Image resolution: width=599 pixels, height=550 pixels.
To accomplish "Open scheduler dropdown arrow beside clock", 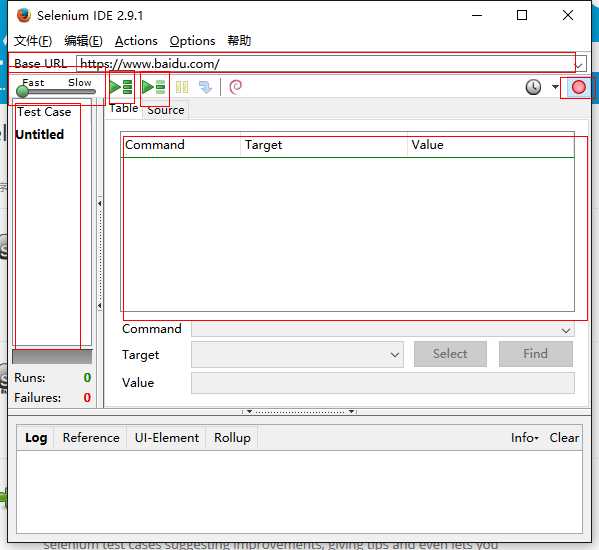I will (555, 87).
